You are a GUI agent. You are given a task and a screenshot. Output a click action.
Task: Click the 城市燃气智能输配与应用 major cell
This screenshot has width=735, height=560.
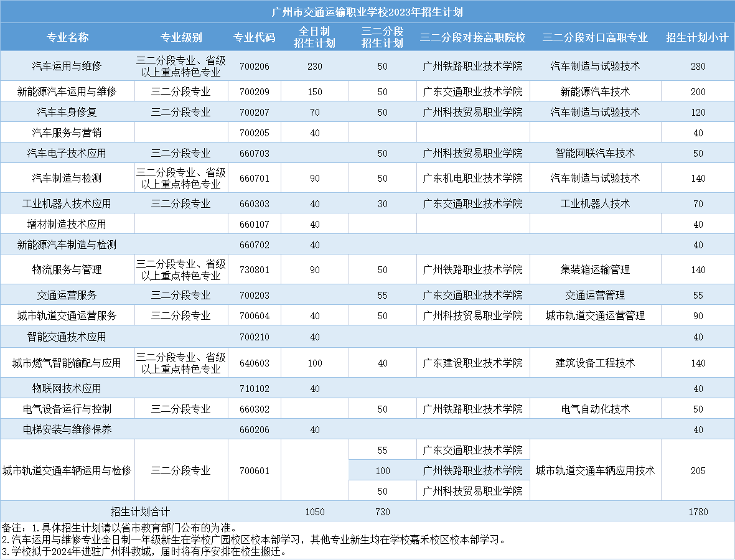(x=67, y=363)
